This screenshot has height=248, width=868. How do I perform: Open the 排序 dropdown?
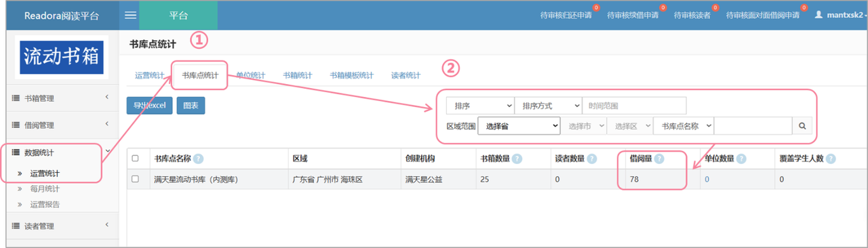click(x=480, y=106)
